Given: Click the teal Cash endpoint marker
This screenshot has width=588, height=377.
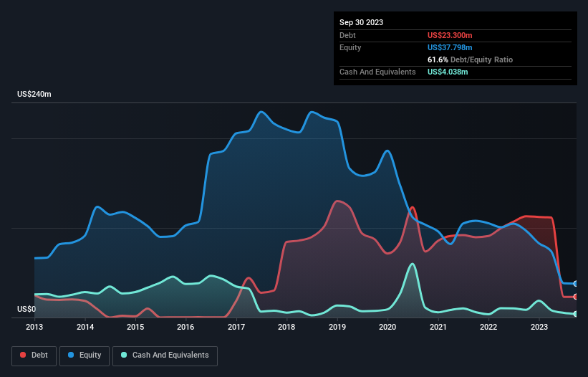Looking at the screenshot, I should coord(576,314).
